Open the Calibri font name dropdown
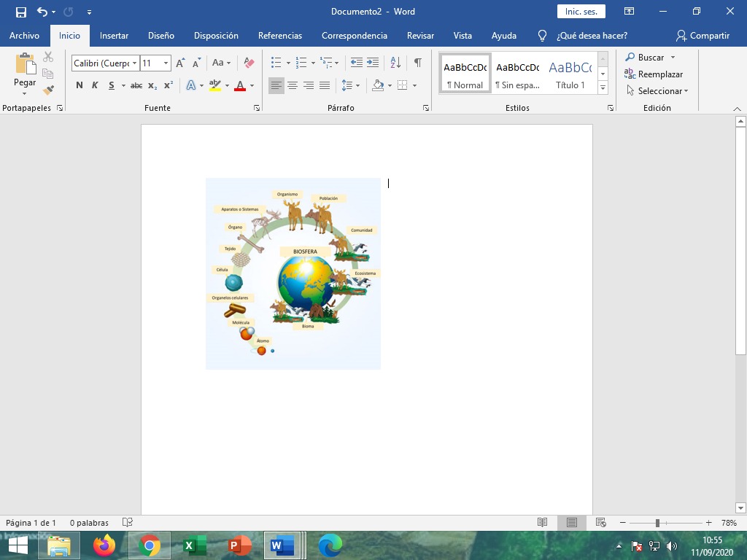The image size is (747, 560). point(135,63)
